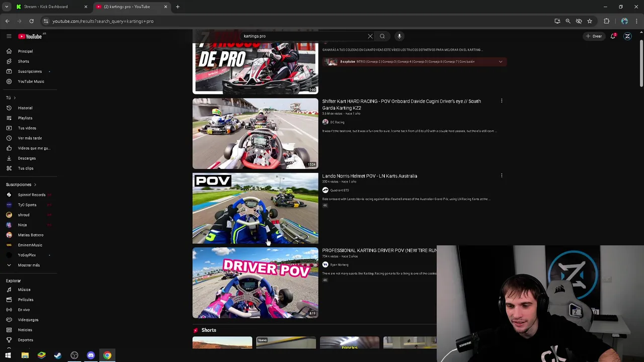Screen dimensions: 644x362
Task: Expand the Tú section
Action: (x=11, y=98)
